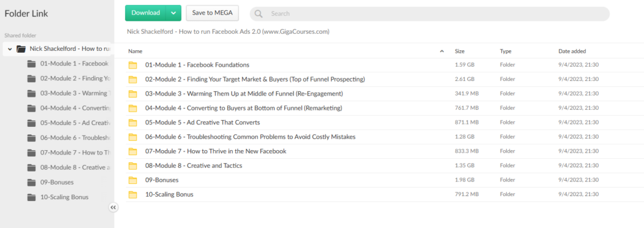Click the yellow folder icon for 03-Module 3
The image size is (644, 228).
[133, 94]
